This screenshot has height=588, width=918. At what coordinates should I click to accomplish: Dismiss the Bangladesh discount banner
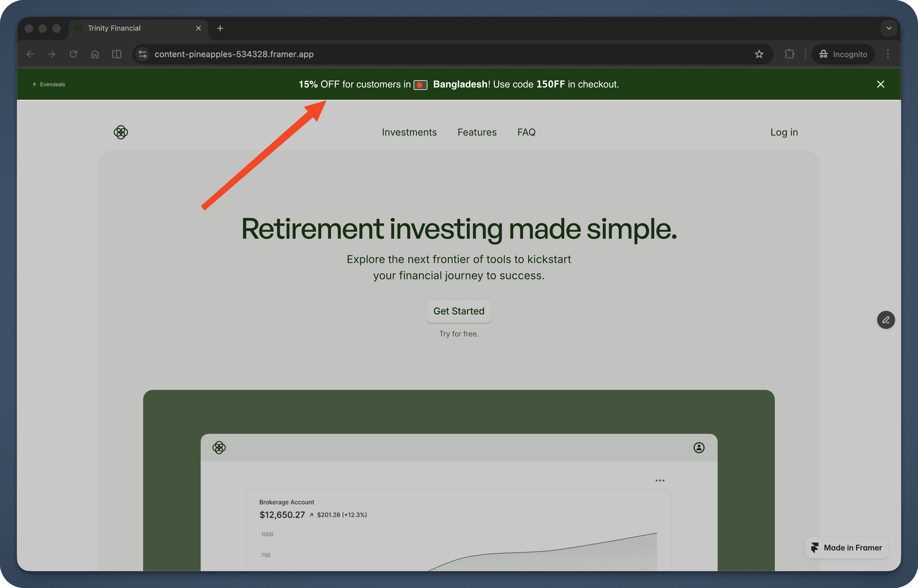point(881,84)
